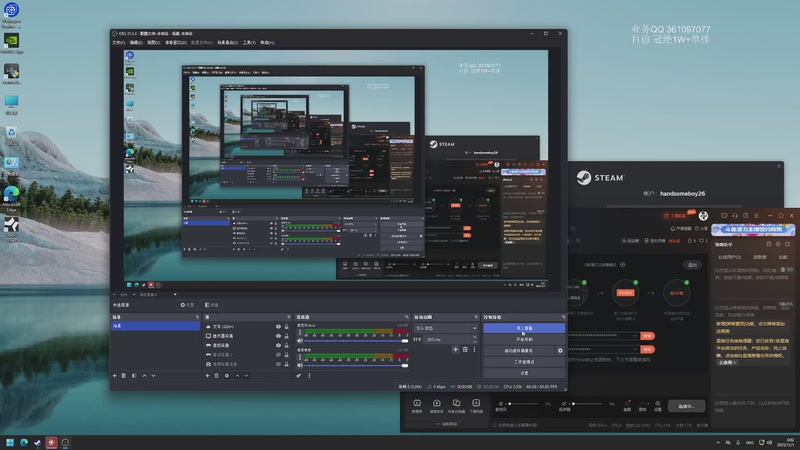Open Steam from the taskbar

click(37, 442)
